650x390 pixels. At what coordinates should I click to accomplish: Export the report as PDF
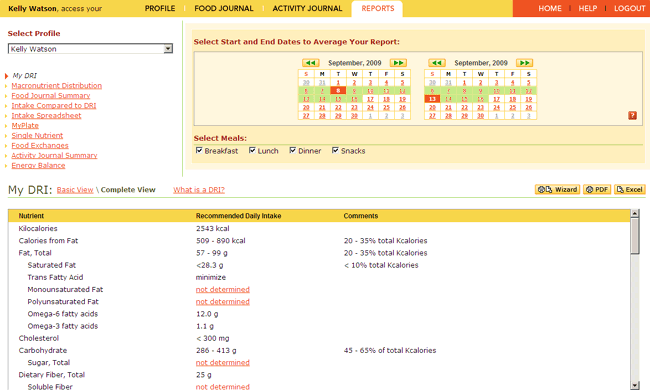(597, 189)
